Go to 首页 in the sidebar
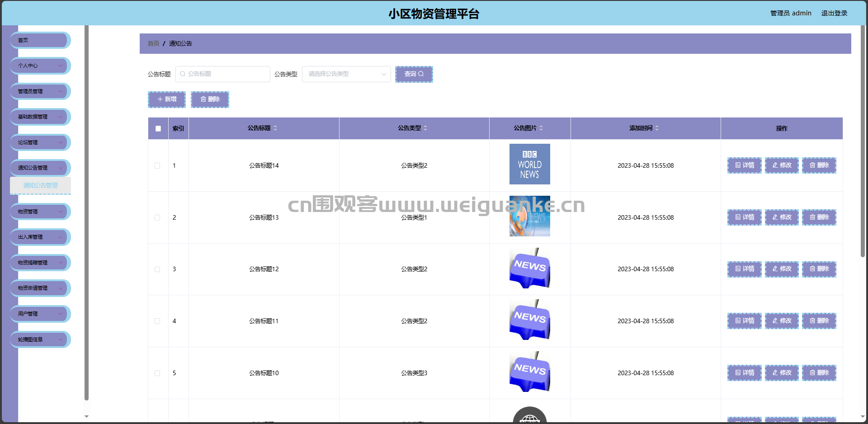Screen dimensions: 868x424 coord(40,40)
